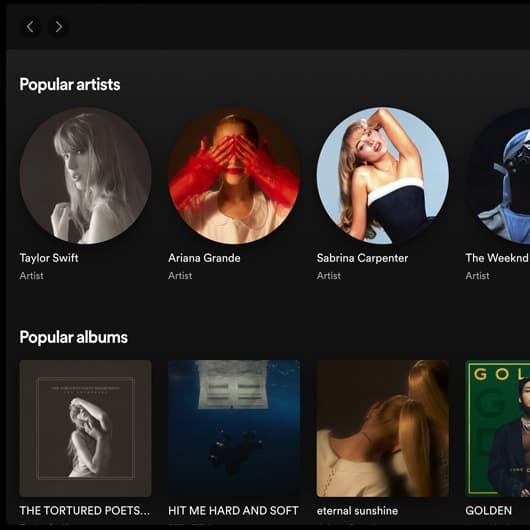
Task: Open the GOLDEN album cover
Action: (498, 428)
